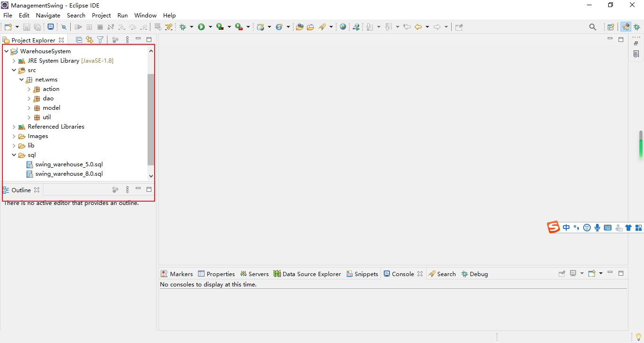644x343 pixels.
Task: Expand the Referenced Libraries node
Action: [x=14, y=127]
